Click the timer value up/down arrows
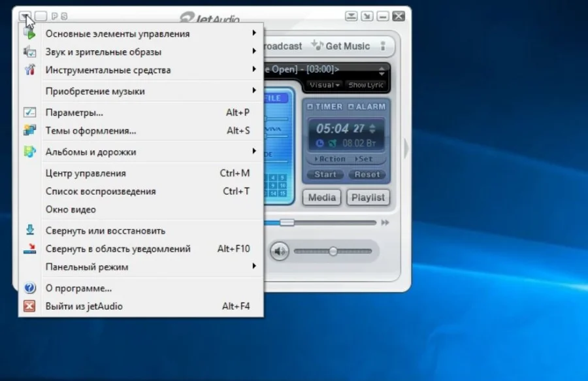 click(372, 129)
